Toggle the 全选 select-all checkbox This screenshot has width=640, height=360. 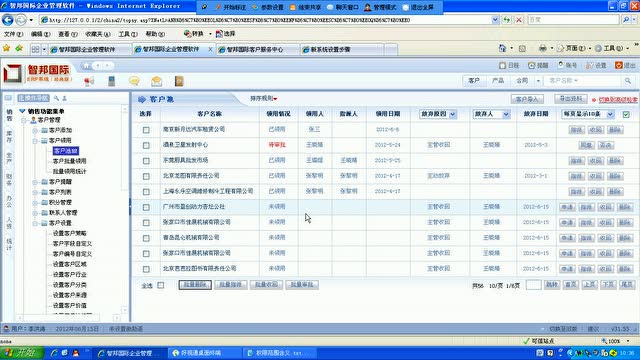pyautogui.click(x=161, y=285)
